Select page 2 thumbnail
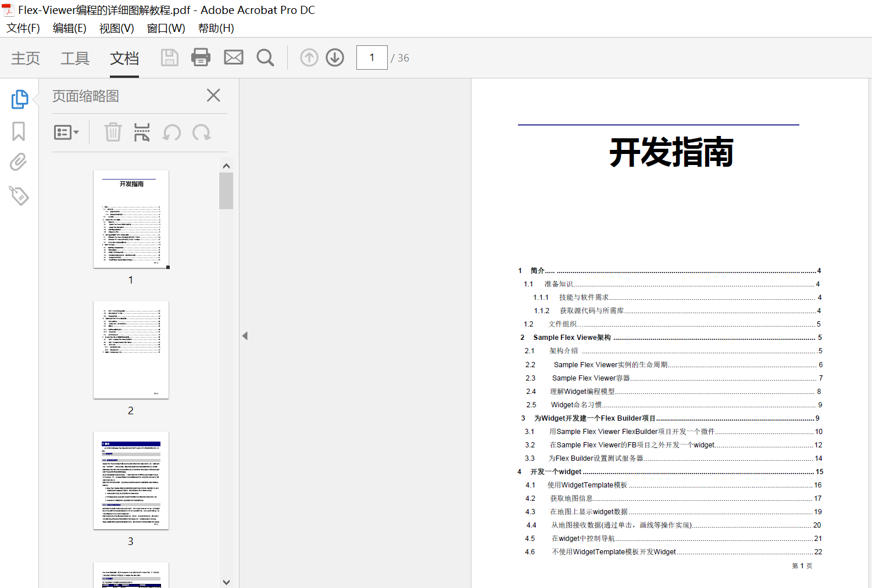This screenshot has height=588, width=872. (x=131, y=350)
